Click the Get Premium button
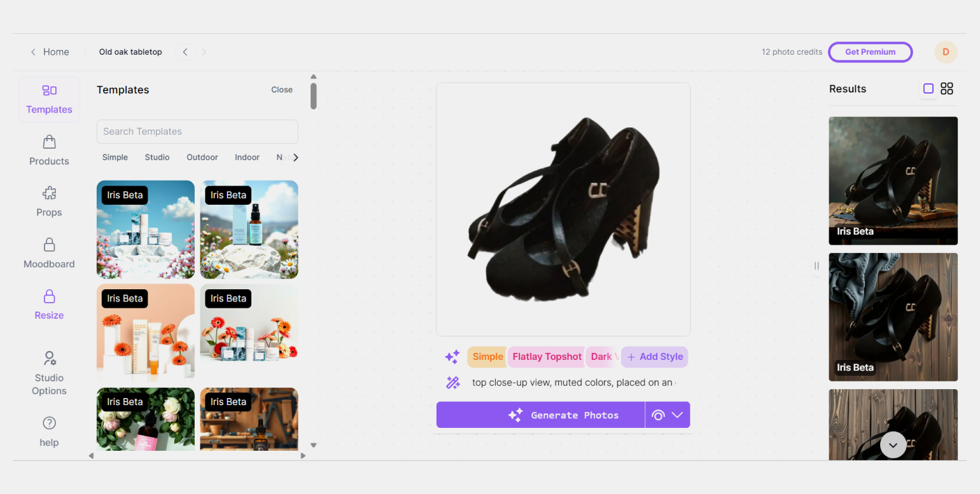 pos(871,52)
